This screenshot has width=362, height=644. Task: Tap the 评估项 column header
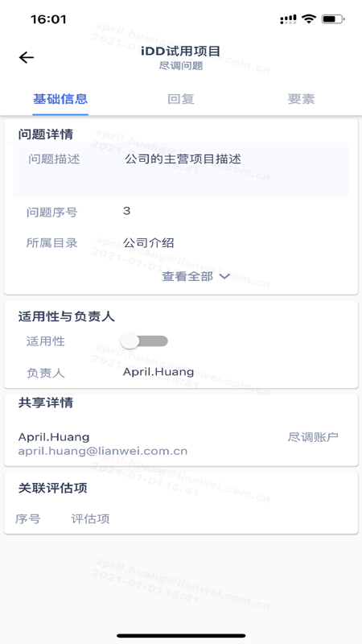(90, 519)
